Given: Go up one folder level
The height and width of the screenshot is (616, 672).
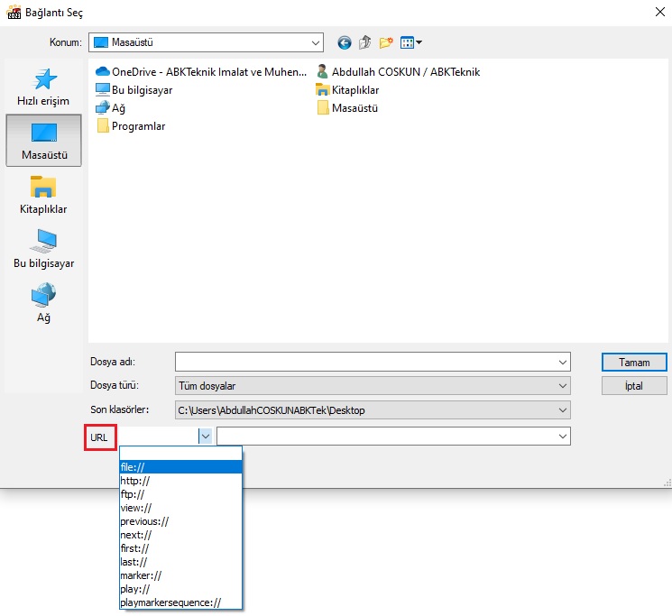Looking at the screenshot, I should (x=365, y=42).
